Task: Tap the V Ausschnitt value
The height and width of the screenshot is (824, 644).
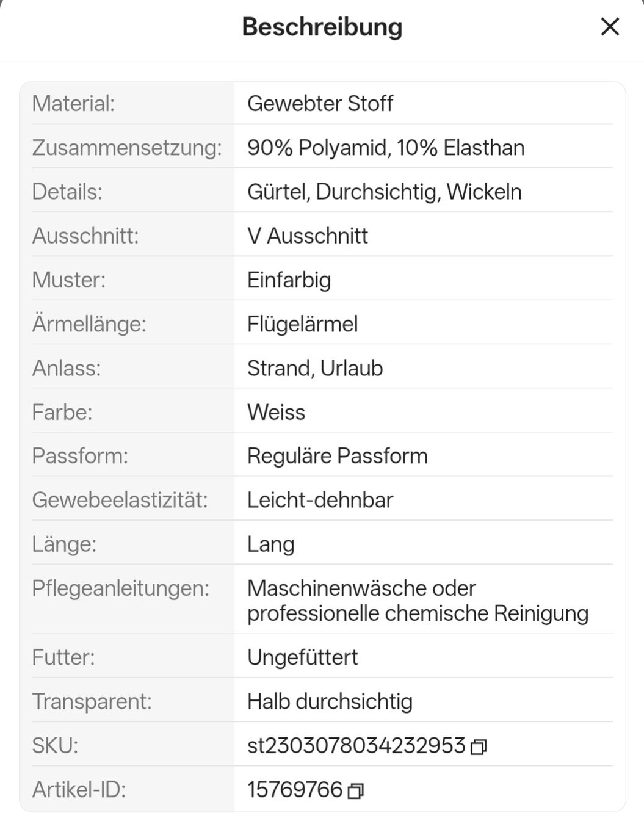Action: [x=308, y=236]
